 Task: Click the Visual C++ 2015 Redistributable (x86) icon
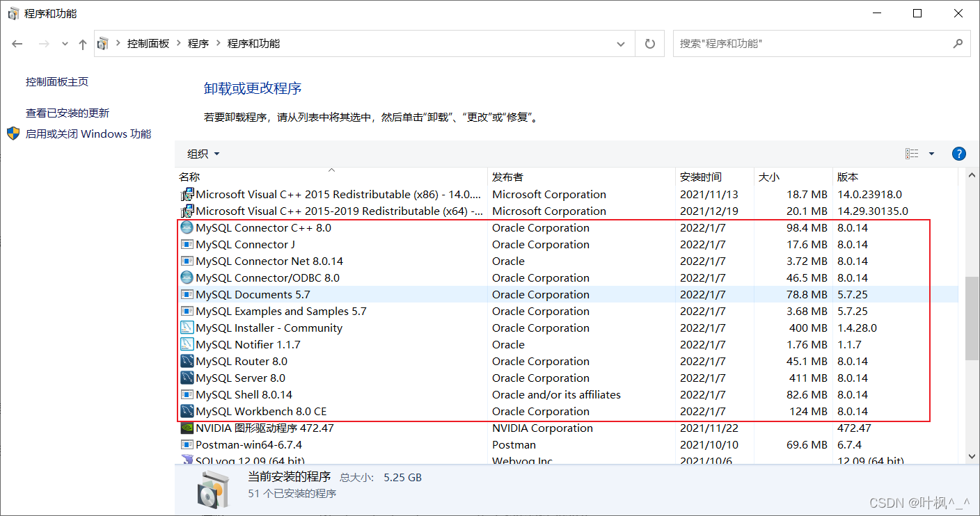click(187, 194)
